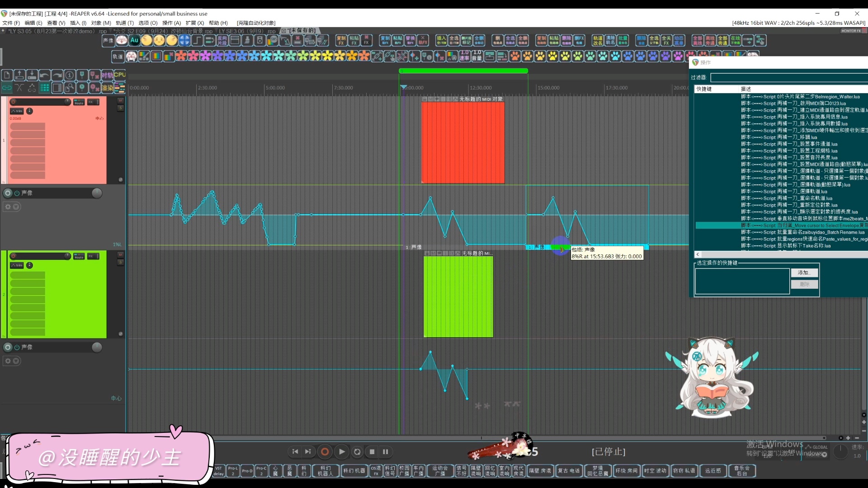Click track 1 volume slider knob
This screenshot has width=868, height=488.
tap(67, 102)
